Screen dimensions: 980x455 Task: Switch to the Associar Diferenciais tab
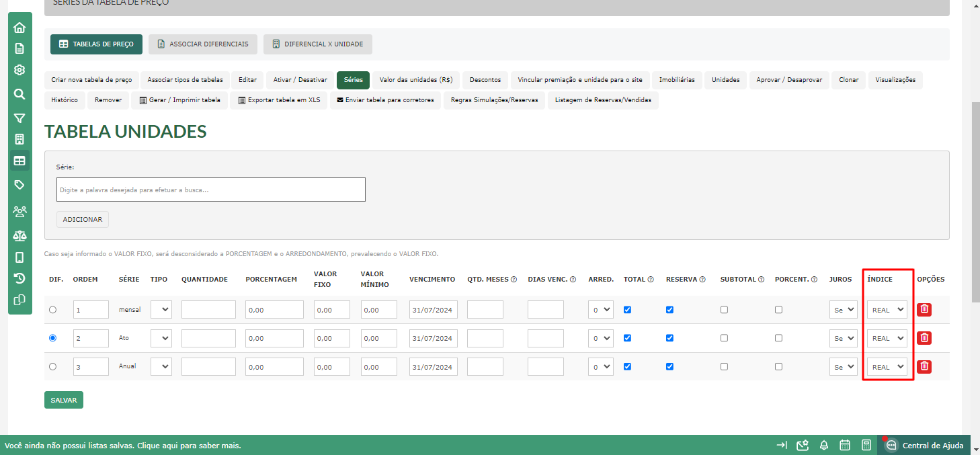[x=202, y=44]
